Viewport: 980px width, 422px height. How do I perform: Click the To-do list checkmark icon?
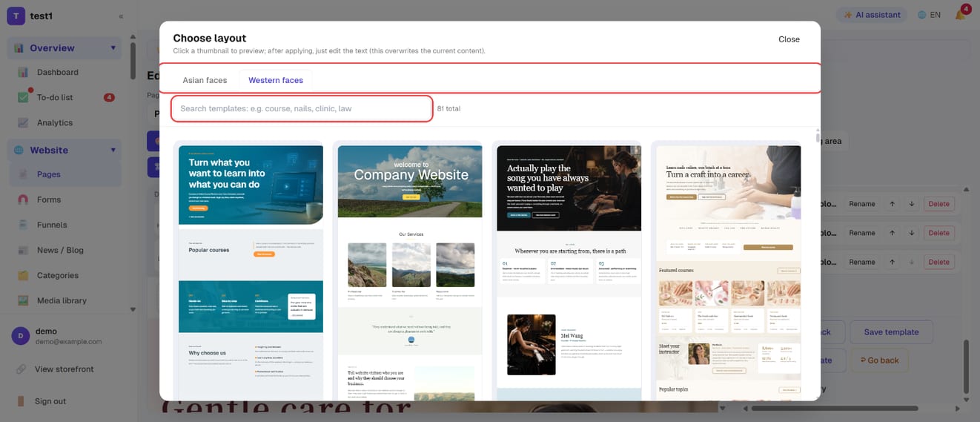[23, 97]
